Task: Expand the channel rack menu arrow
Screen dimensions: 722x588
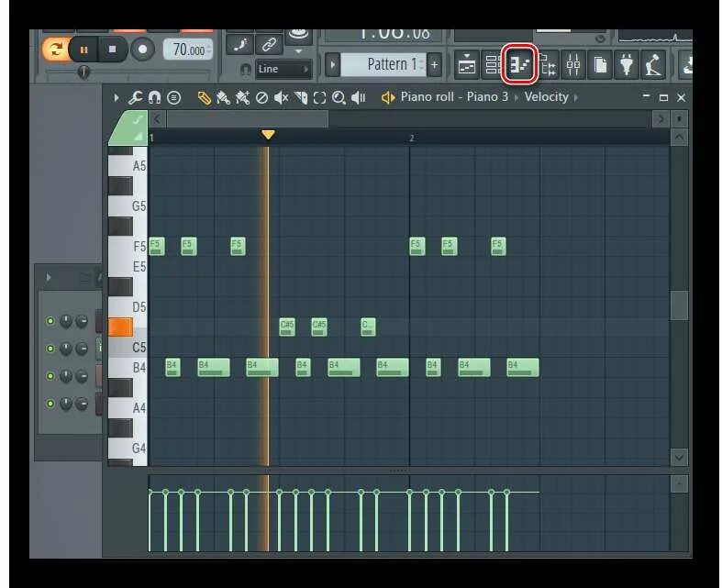Action: coord(49,277)
